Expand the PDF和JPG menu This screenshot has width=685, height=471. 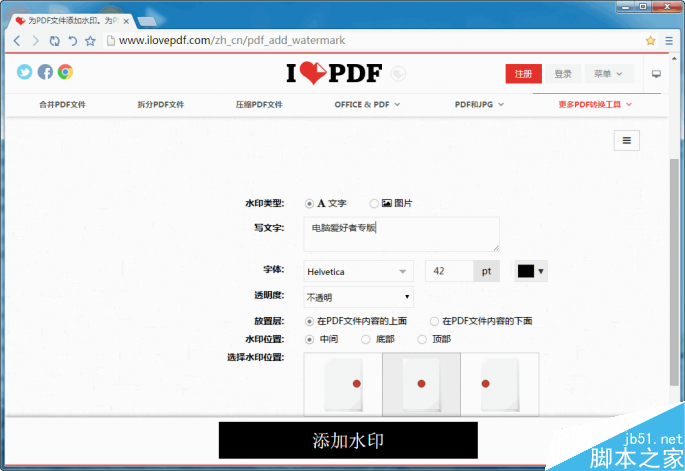pyautogui.click(x=479, y=104)
